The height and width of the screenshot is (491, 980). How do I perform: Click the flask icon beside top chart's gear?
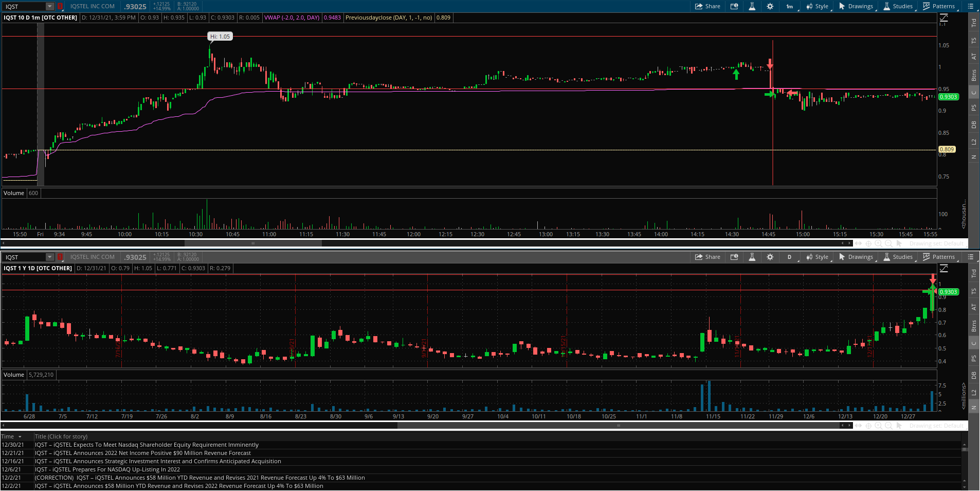tap(752, 6)
